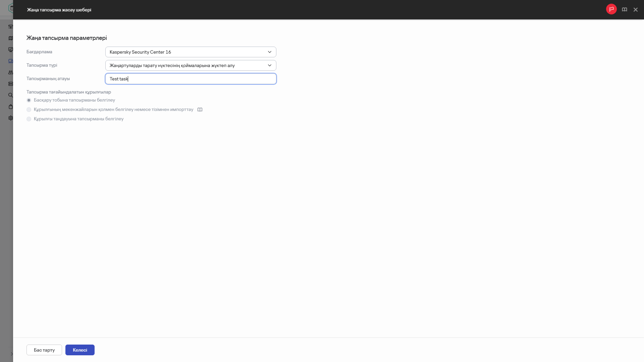
Task: Open the Бағдарлама dropdown showing Kaspersky Security Center
Action: pos(190,52)
